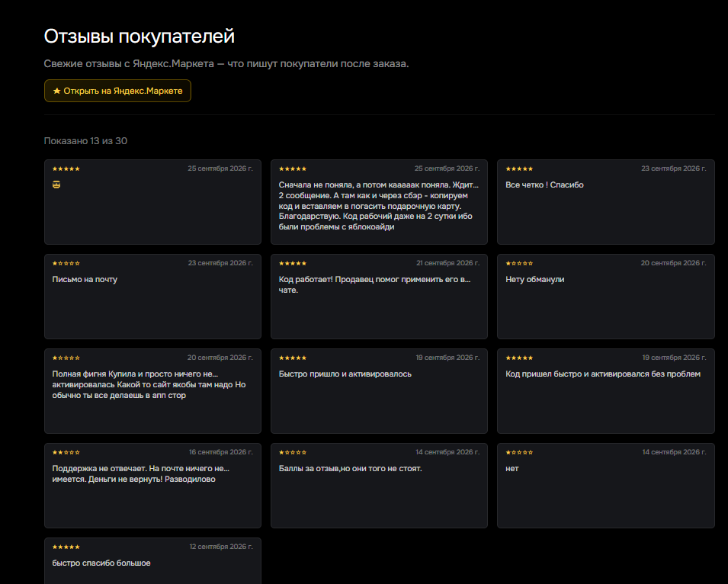This screenshot has width=728, height=584.
Task: Click the 'Письмо на почту' review text
Action: click(85, 280)
